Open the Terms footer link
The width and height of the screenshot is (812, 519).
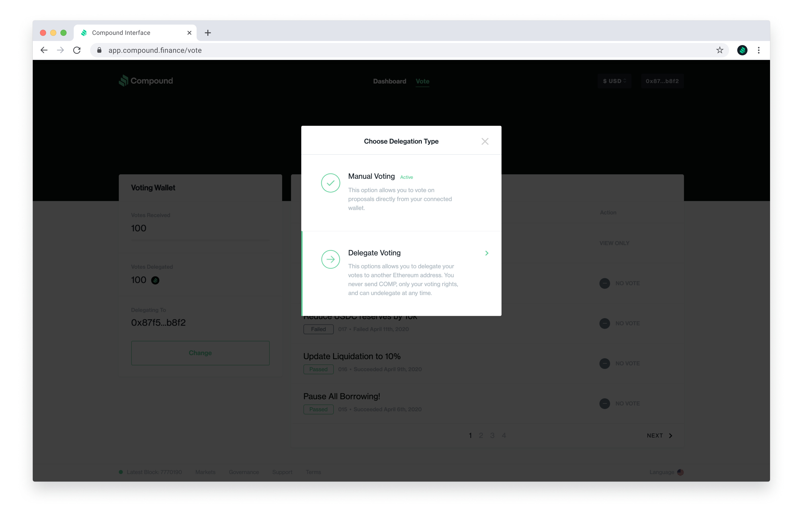point(313,472)
